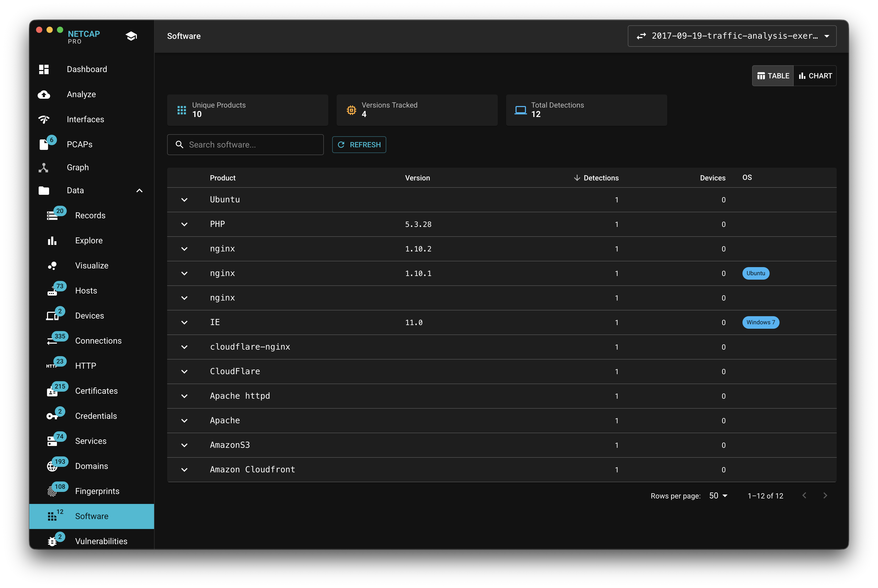Open the Fingerprints icon
878x588 pixels.
pyautogui.click(x=52, y=491)
